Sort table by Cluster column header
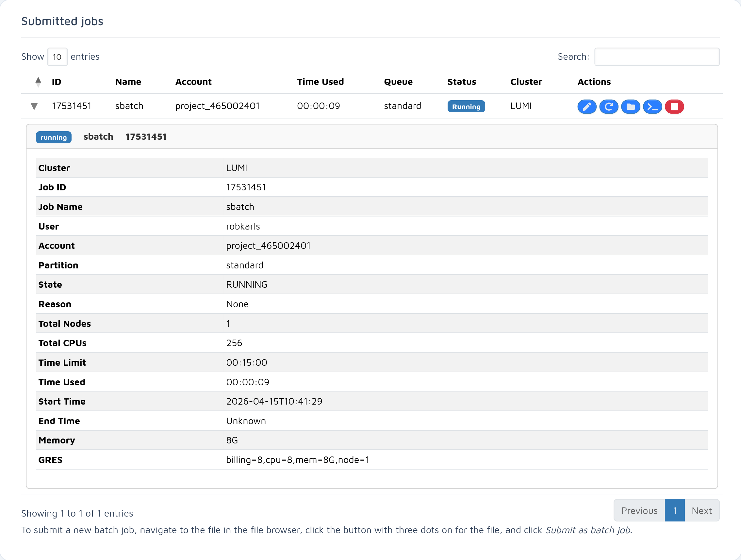This screenshot has width=741, height=560. tap(526, 82)
